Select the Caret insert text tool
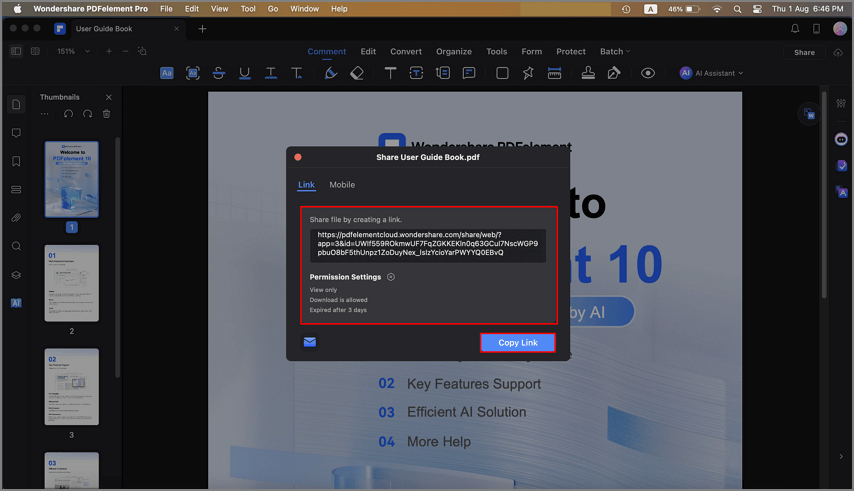 297,73
